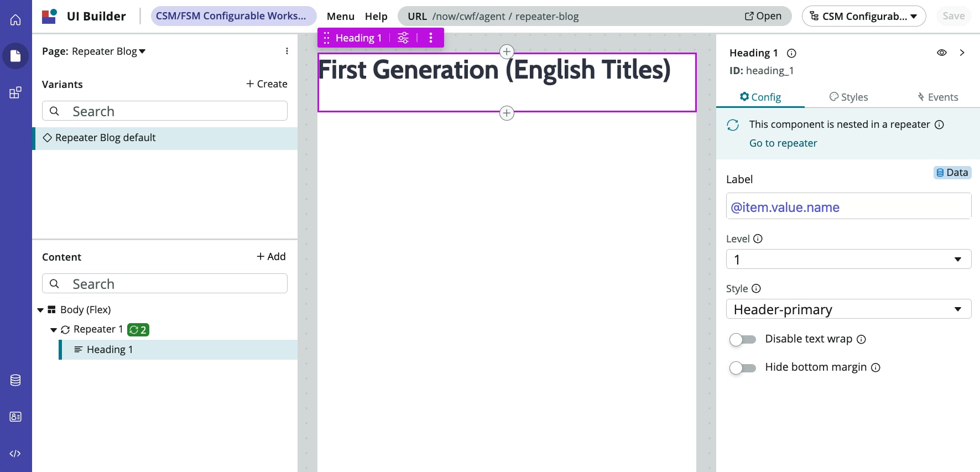
Task: Open Heading 1 toolbar three-dot menu
Action: (x=431, y=38)
